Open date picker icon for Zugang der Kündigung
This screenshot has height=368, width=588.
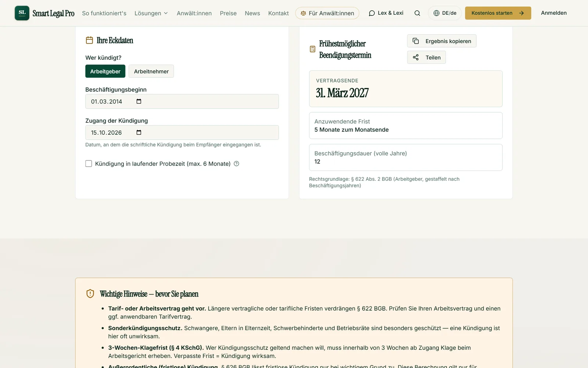[139, 132]
